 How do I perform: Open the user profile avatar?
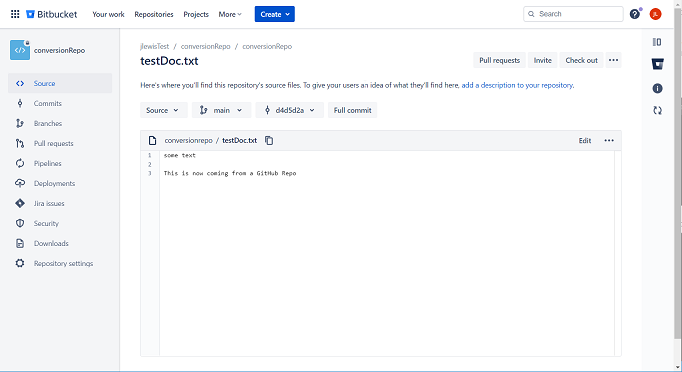pyautogui.click(x=655, y=14)
